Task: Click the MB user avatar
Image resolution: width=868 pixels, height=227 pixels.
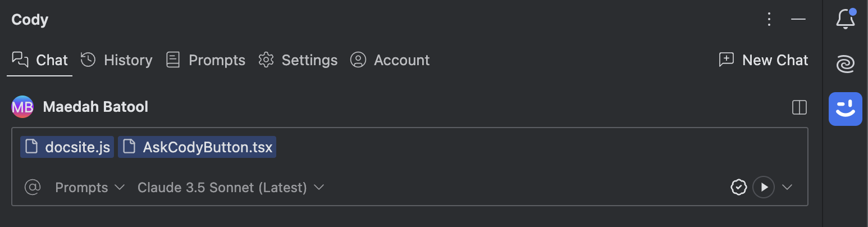Action: click(x=22, y=107)
